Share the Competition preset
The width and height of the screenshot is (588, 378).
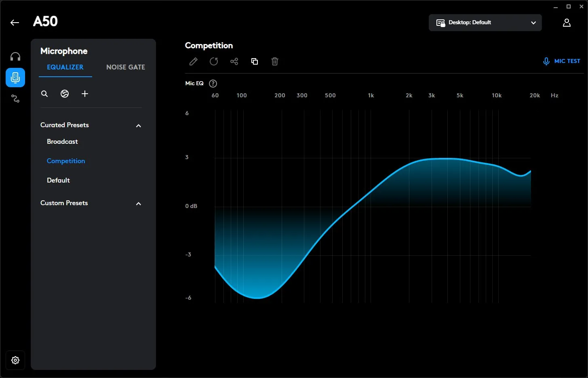coord(234,61)
